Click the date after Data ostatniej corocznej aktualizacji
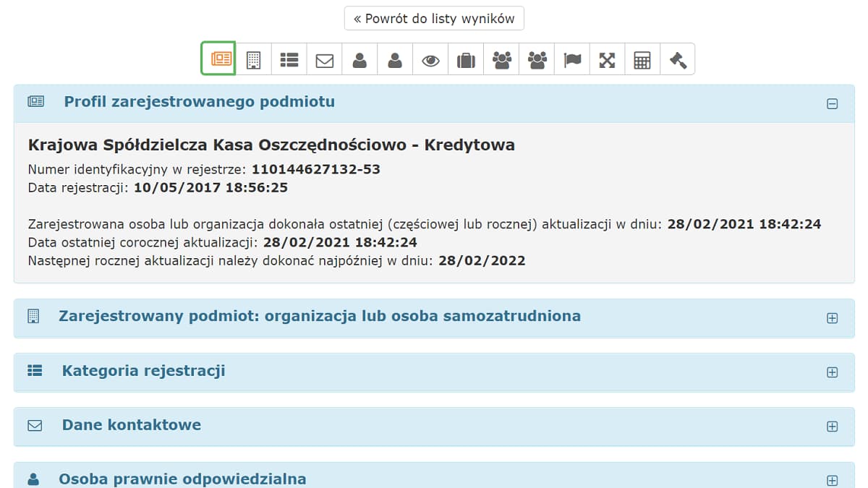The width and height of the screenshot is (868, 488). 340,242
